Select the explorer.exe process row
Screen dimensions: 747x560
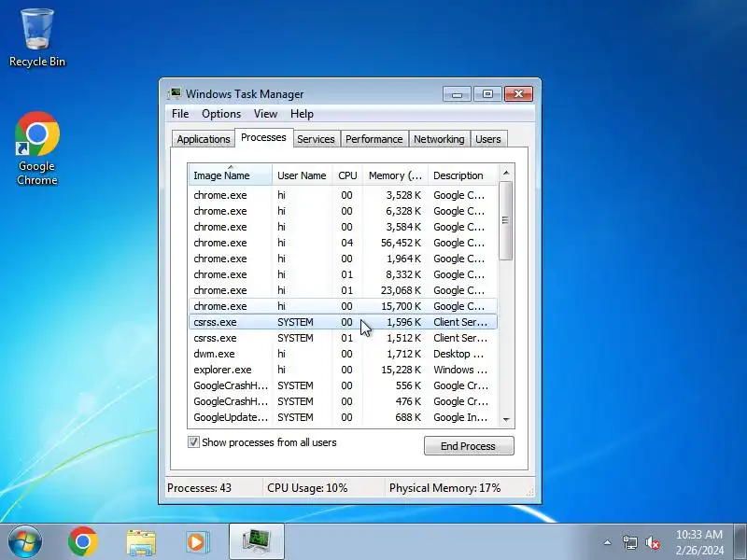point(343,370)
